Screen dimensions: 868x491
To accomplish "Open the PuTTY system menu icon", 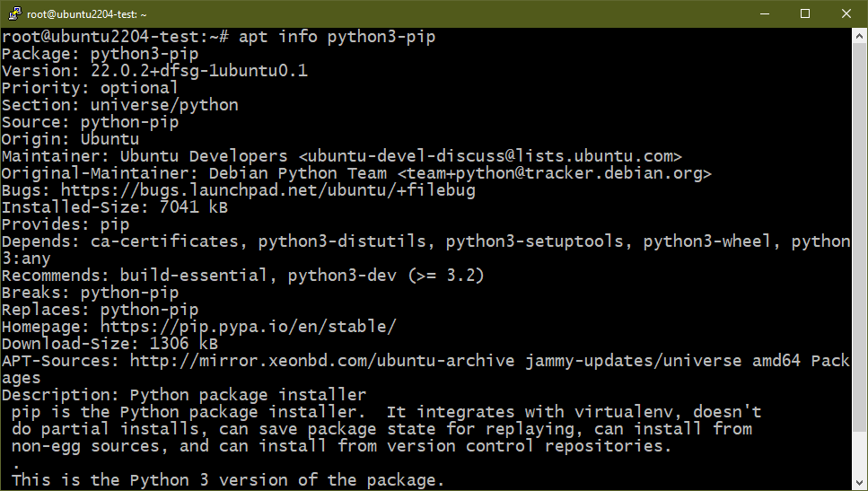I will [x=15, y=13].
